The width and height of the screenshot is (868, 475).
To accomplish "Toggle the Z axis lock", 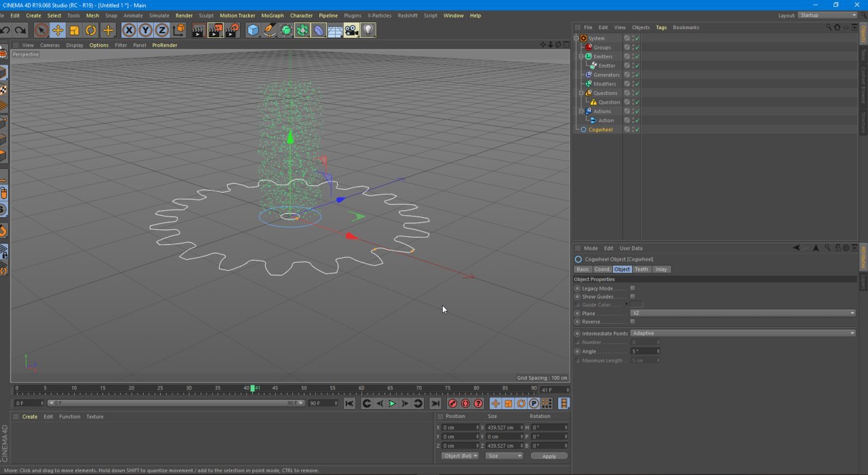I will (x=161, y=30).
